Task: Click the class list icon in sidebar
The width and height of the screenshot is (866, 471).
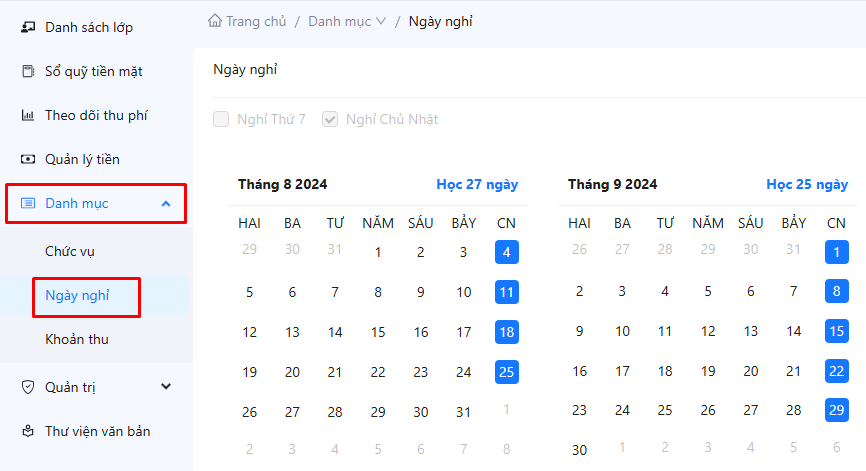Action: (x=28, y=27)
